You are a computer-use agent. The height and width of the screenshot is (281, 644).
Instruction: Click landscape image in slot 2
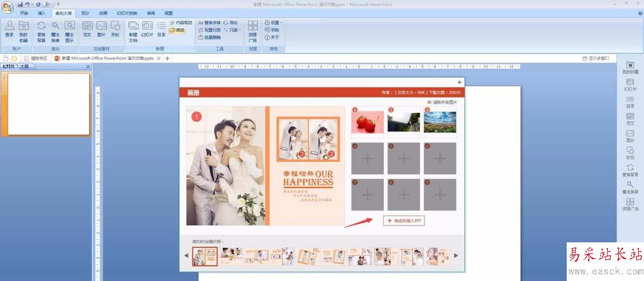click(404, 122)
